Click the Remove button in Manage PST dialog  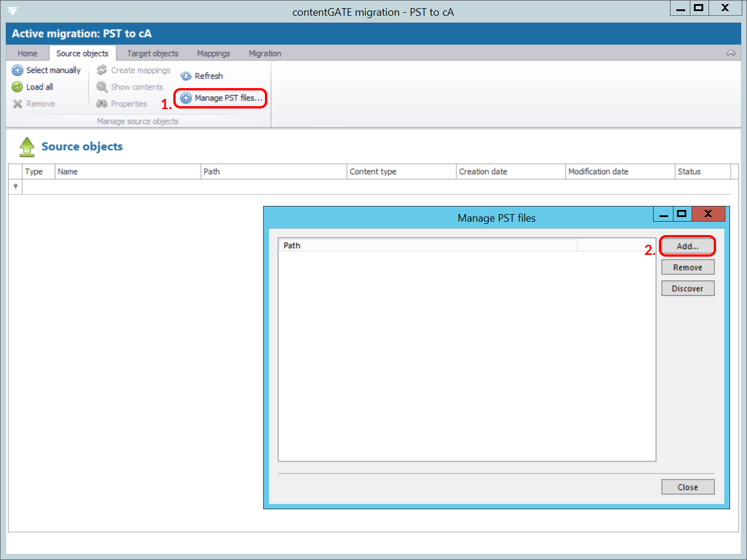(x=687, y=268)
